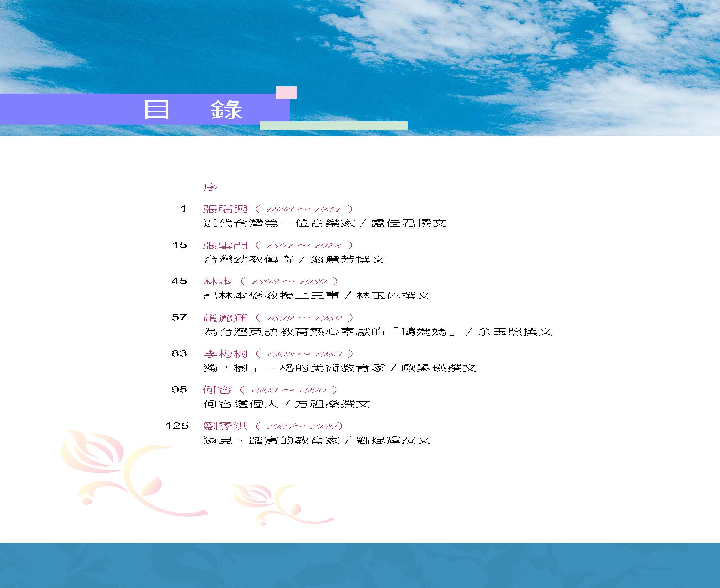Click the pink square above the banner
The width and height of the screenshot is (720, 588).
[286, 92]
